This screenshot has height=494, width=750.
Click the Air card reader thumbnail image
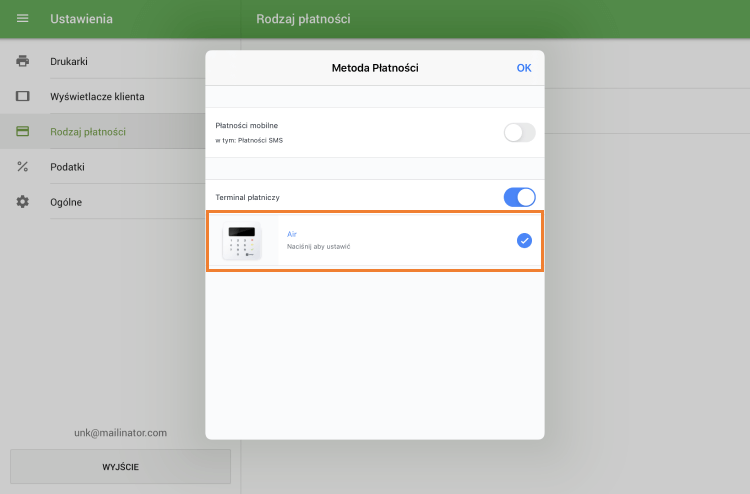[x=241, y=241]
